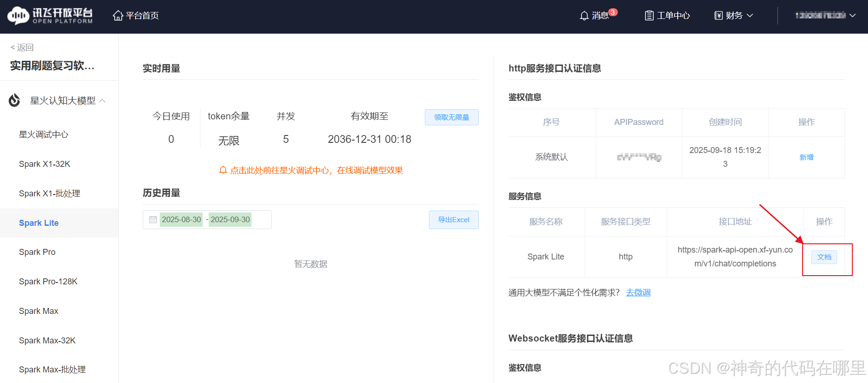Screen dimensions: 868x383
Task: Click the APIPassword column header
Action: 639,122
